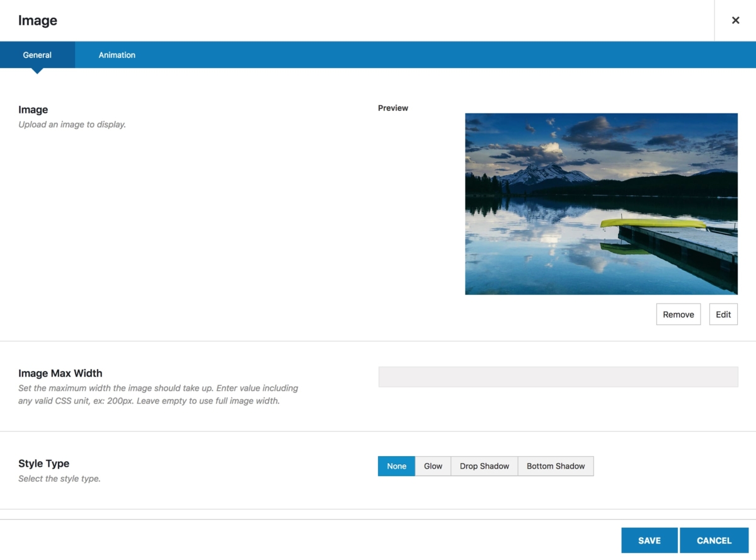Choose the Glow style type
Viewport: 756px width, 560px height.
coord(433,466)
